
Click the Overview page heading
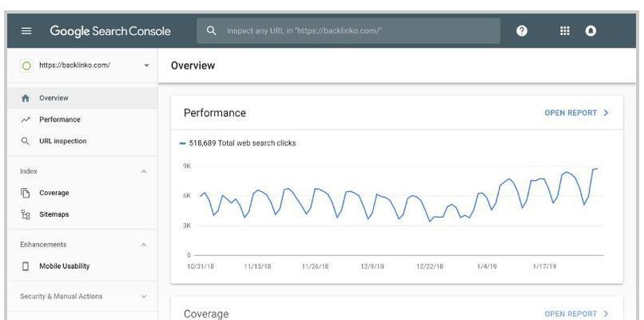pos(193,66)
